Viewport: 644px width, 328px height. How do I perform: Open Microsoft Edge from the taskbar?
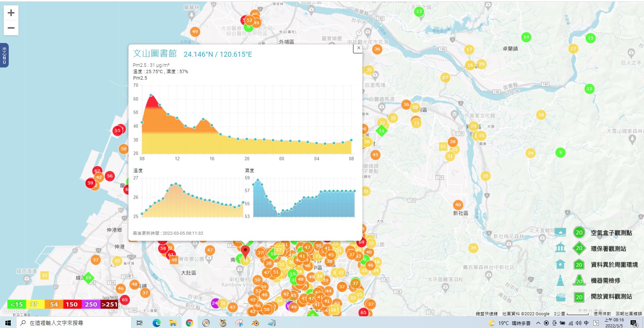click(157, 323)
